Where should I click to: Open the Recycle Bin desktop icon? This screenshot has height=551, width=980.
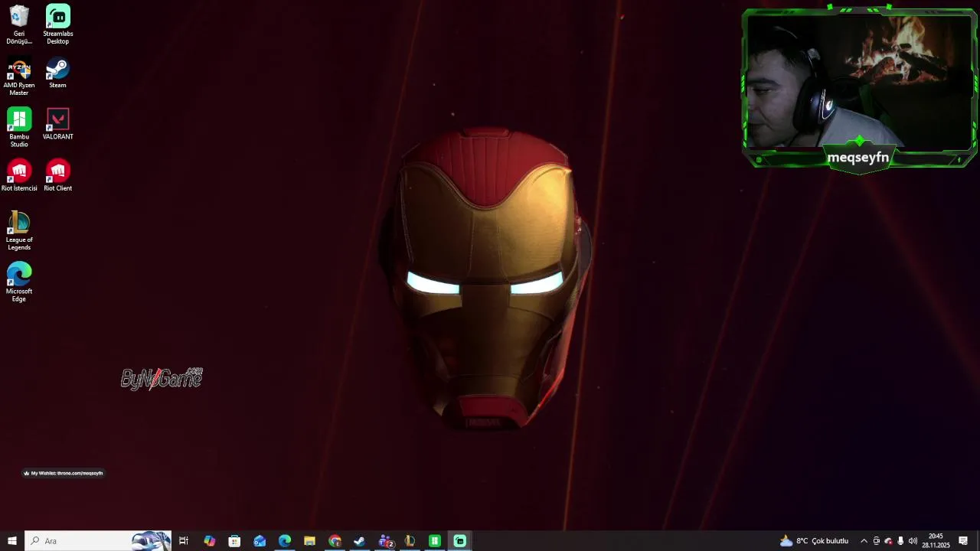pyautogui.click(x=19, y=24)
